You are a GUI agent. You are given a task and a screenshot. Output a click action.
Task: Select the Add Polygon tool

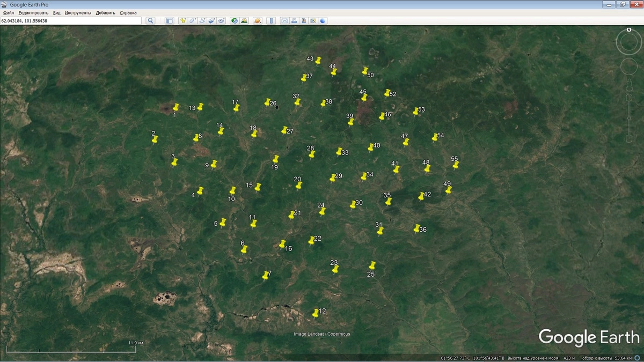tap(193, 20)
